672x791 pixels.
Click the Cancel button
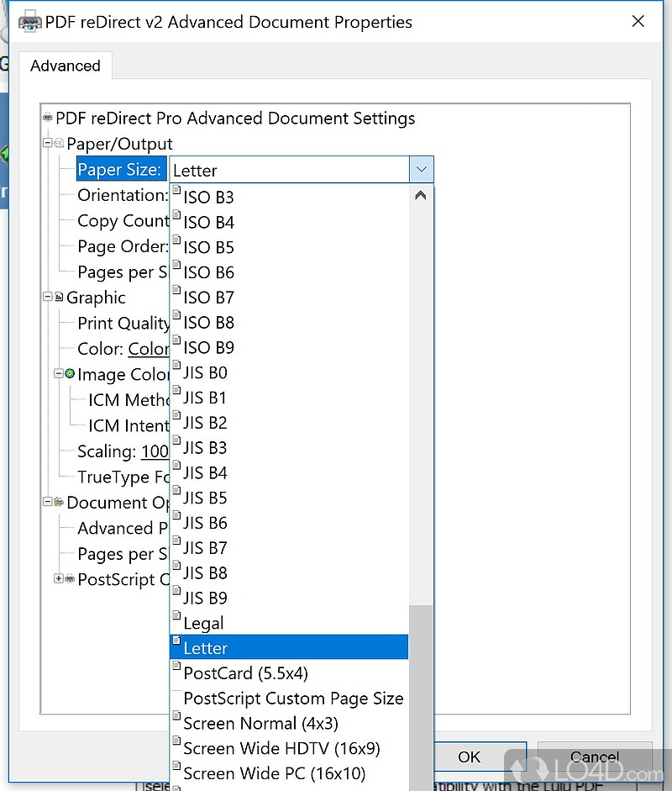point(595,757)
